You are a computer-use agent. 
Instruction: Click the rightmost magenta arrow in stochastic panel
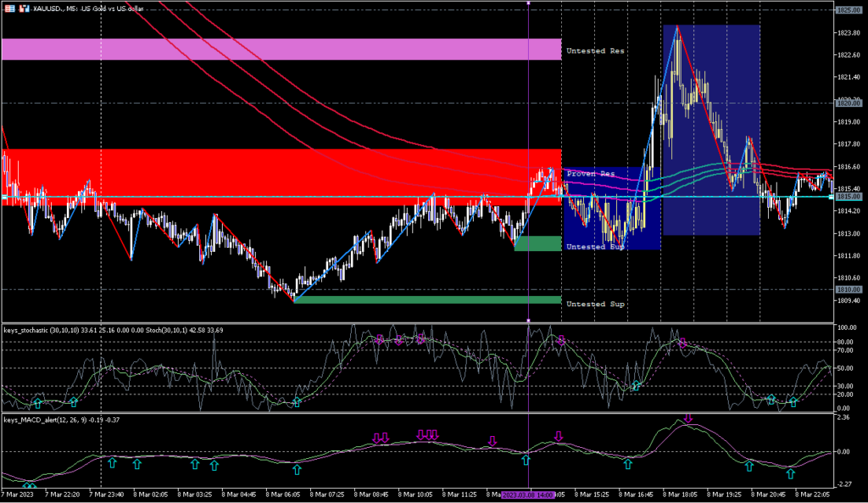(682, 344)
